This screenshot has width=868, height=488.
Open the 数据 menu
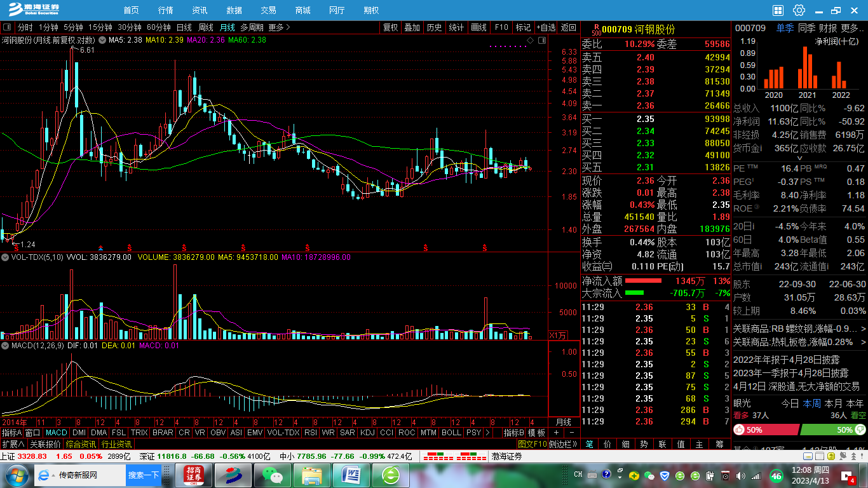click(234, 10)
